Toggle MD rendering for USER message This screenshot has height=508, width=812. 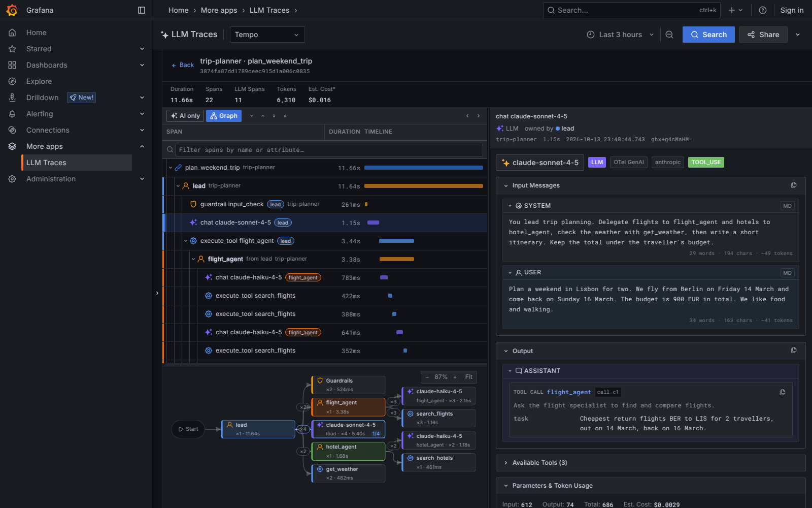[x=787, y=273]
